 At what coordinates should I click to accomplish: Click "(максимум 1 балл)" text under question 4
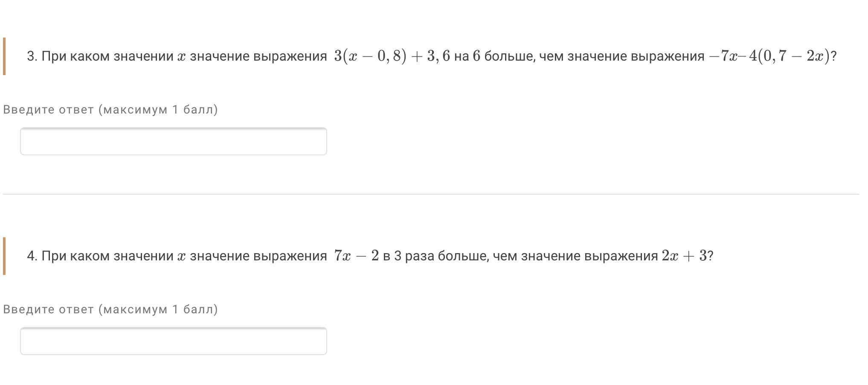(x=158, y=309)
